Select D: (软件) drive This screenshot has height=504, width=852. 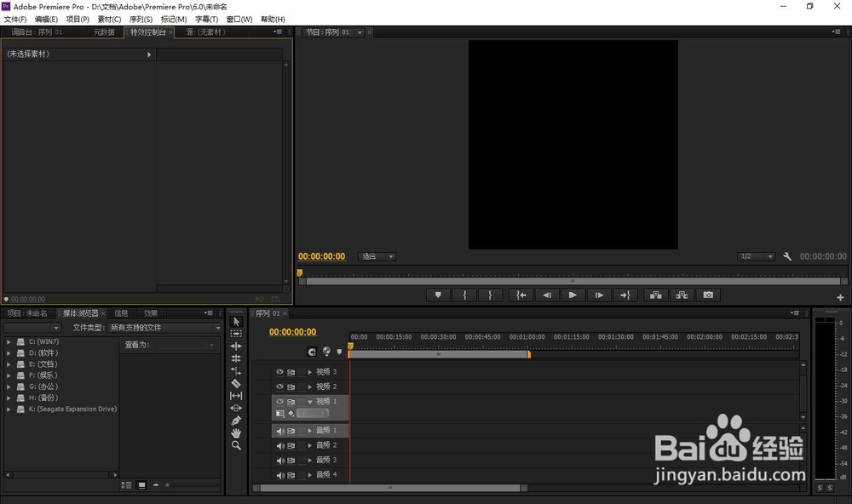click(43, 353)
